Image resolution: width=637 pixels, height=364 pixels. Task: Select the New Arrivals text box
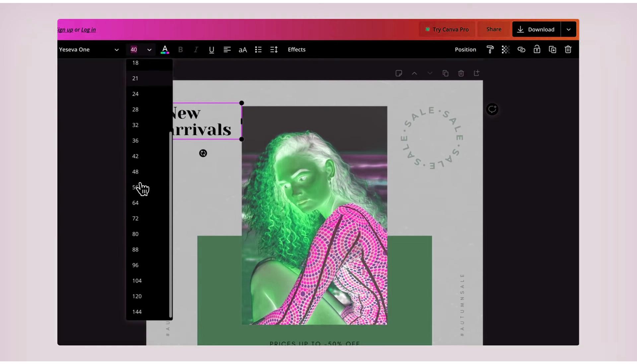[207, 121]
